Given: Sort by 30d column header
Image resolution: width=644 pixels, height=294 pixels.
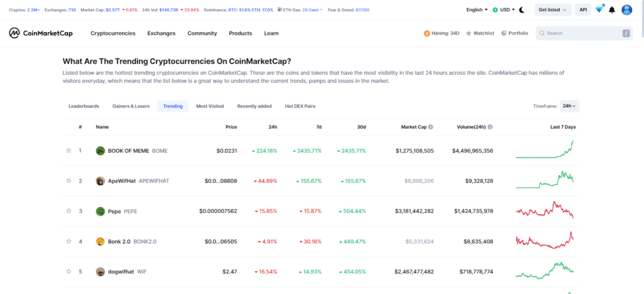Looking at the screenshot, I should [x=362, y=127].
